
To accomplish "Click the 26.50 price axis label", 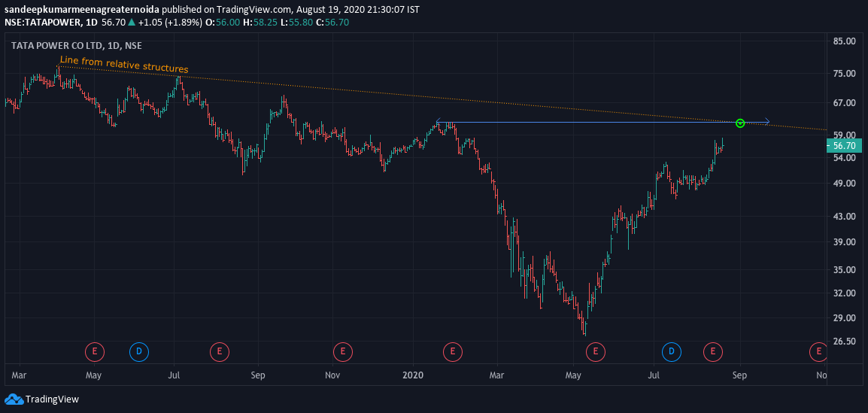I will [844, 341].
